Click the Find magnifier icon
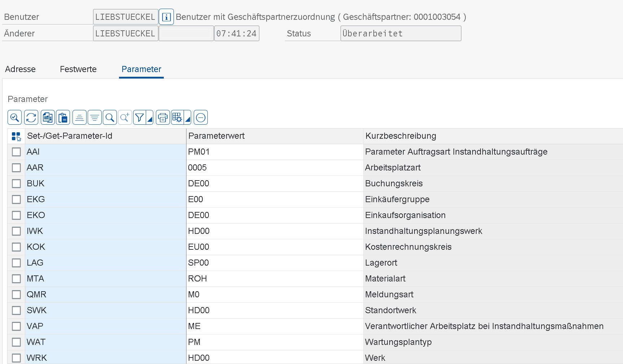Screen dimensions: 623x364 tap(110, 117)
